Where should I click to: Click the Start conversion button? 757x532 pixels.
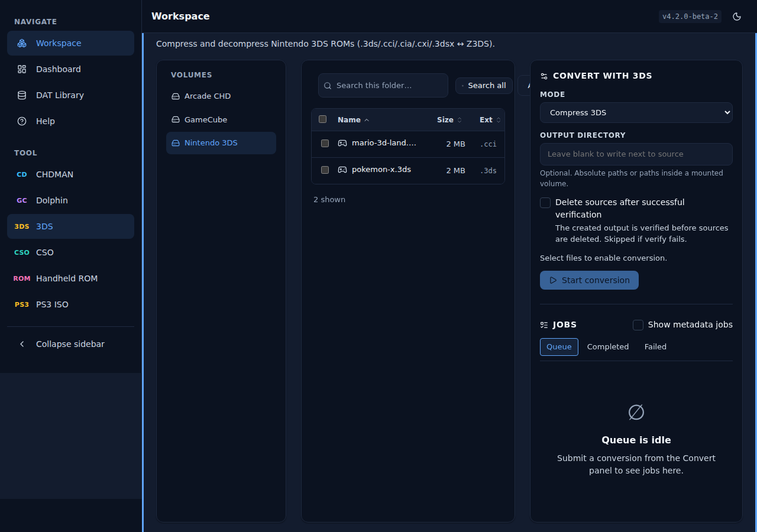(x=589, y=280)
